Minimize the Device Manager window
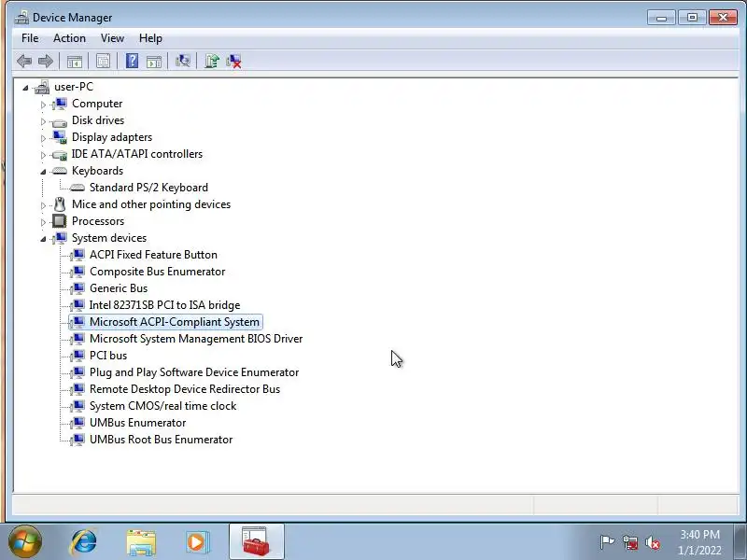This screenshot has height=560, width=747. coord(661,18)
